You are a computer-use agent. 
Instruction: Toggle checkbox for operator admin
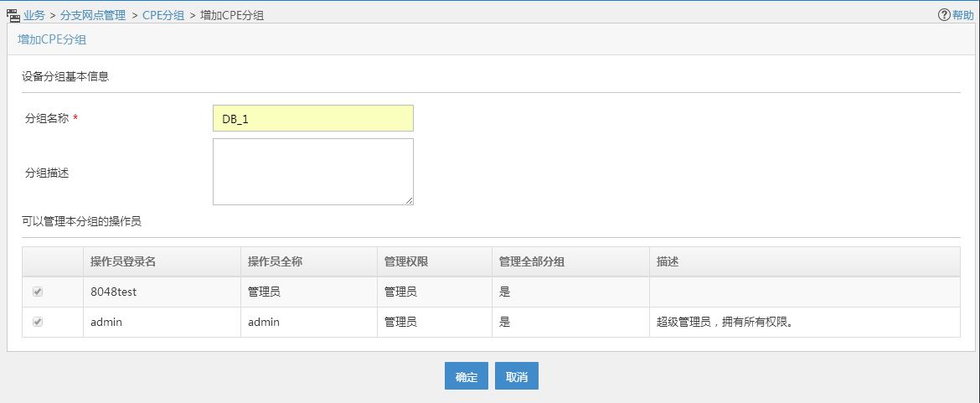click(x=38, y=323)
